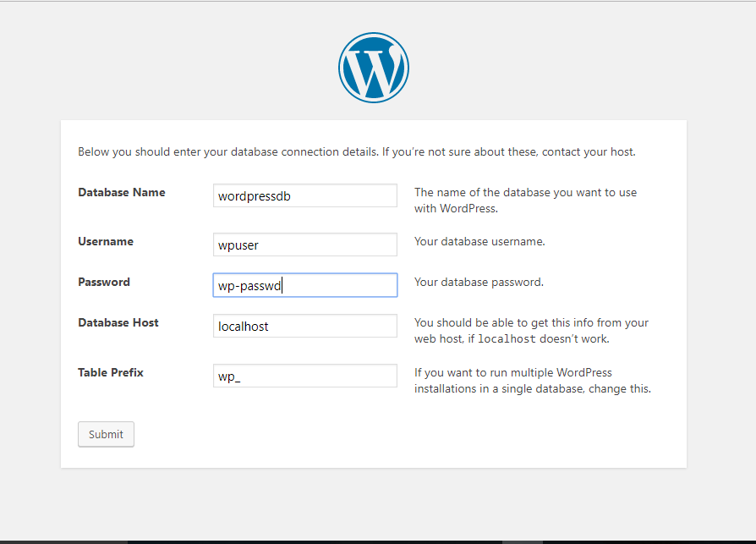Focus the Username field containing wpuser
The width and height of the screenshot is (756, 544).
click(x=305, y=245)
